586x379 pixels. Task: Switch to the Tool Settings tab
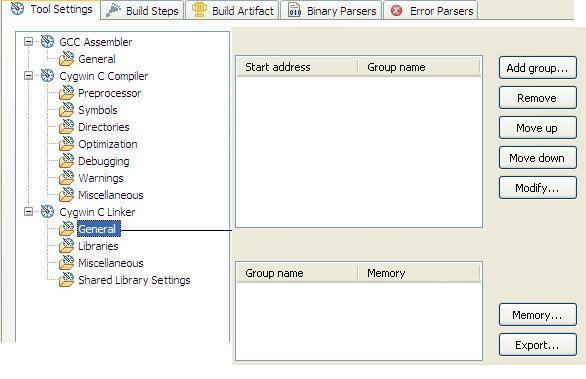51,9
